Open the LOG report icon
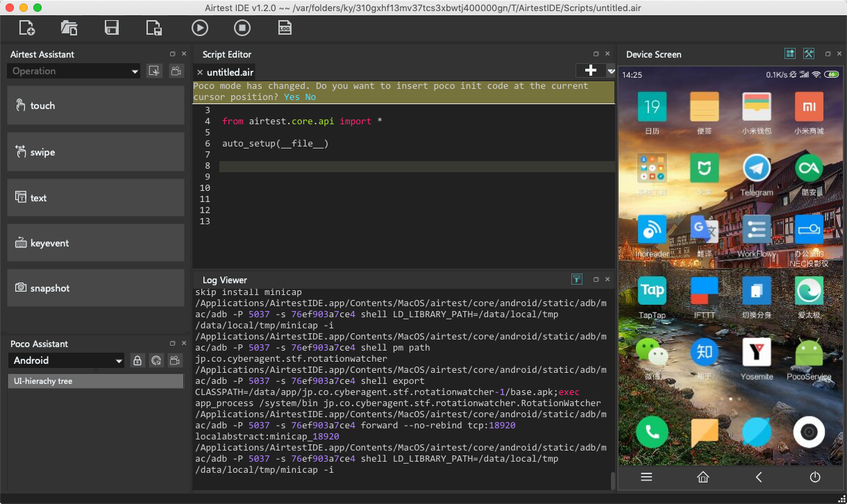This screenshot has height=504, width=847. click(x=285, y=28)
